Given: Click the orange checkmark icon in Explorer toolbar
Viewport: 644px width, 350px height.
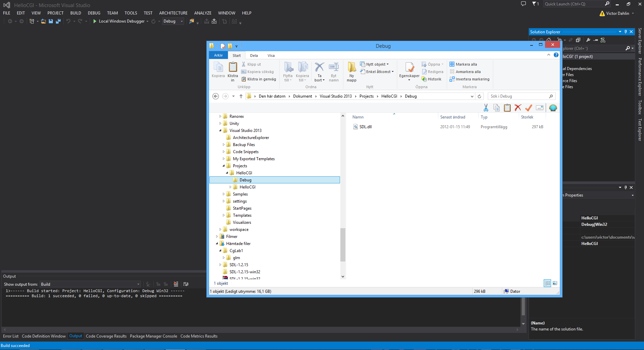Looking at the screenshot, I should (529, 108).
